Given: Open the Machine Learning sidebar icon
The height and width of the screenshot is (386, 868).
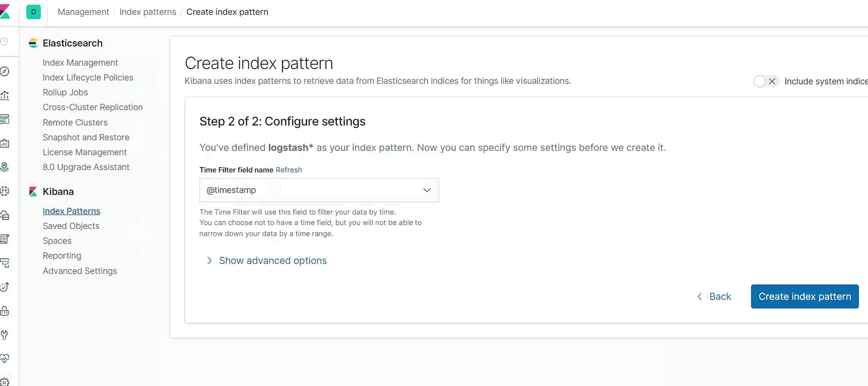Looking at the screenshot, I should [4, 191].
